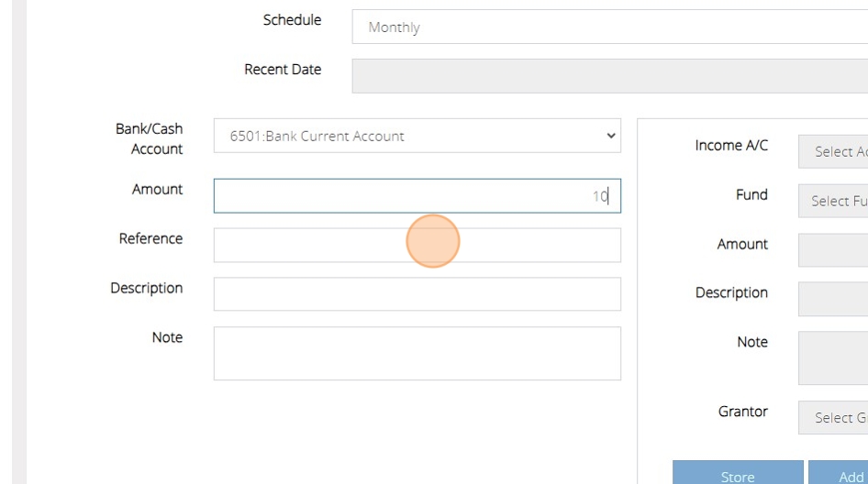Click the Amount field below Fund
Image resolution: width=868 pixels, height=484 pixels.
833,249
